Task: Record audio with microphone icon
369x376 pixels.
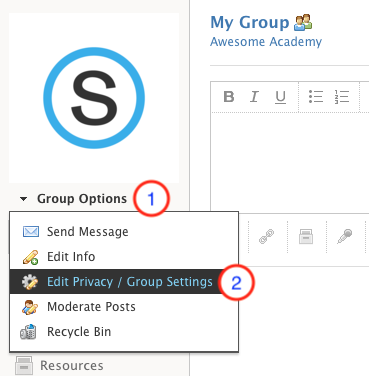Action: 345,236
